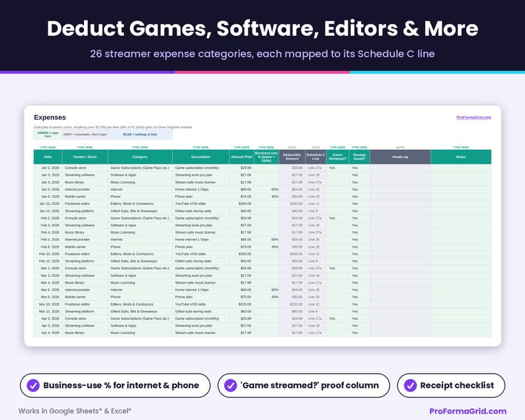Image resolution: width=525 pixels, height=420 pixels.
Task: Select the 'Apr 4, 2026' date cell
Action: tap(48, 333)
